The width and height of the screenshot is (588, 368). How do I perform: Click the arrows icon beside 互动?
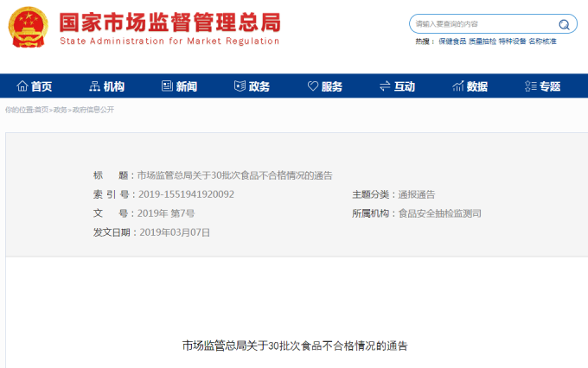click(x=385, y=86)
